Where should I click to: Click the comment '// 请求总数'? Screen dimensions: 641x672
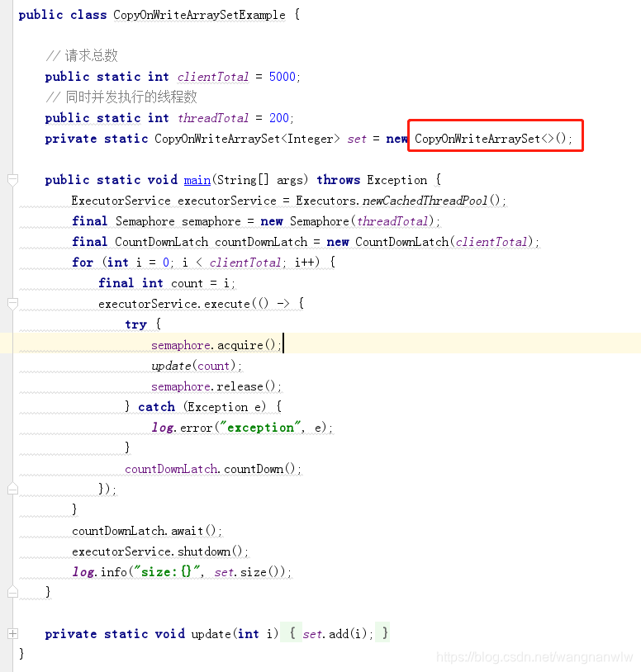coord(82,55)
